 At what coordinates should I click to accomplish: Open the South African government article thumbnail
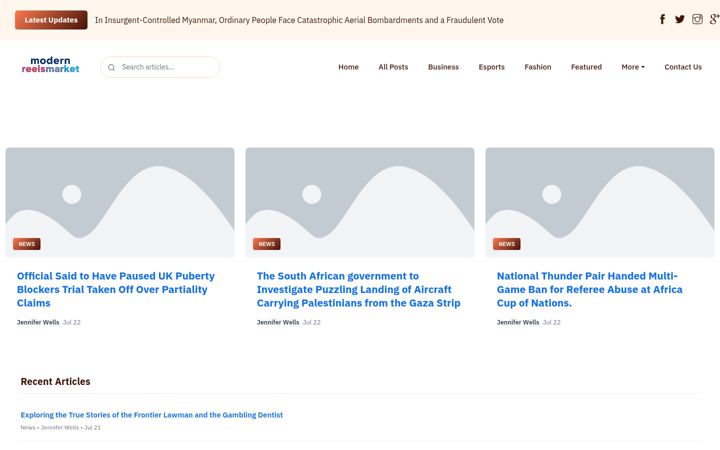360,202
